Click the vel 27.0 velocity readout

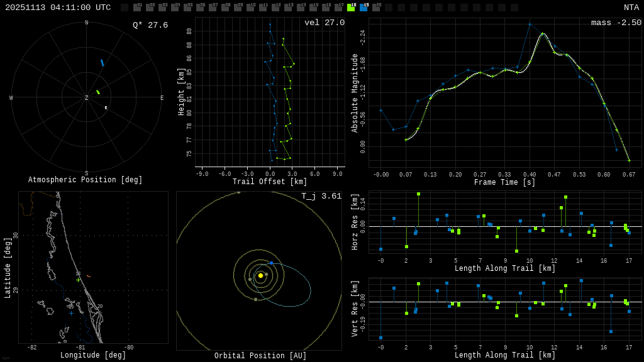pos(324,23)
